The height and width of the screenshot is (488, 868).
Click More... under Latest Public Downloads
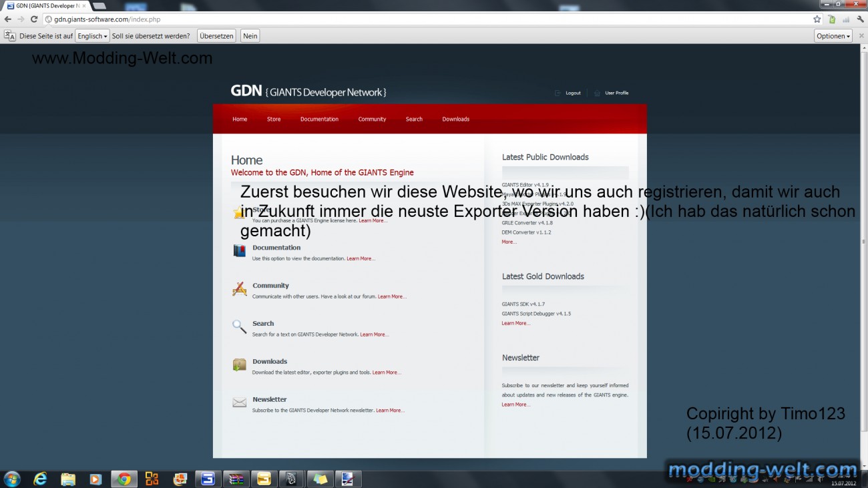pos(509,242)
